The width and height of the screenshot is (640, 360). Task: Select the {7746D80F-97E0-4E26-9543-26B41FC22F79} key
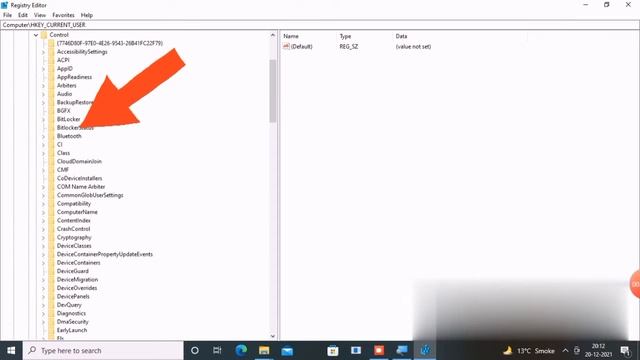(110, 43)
